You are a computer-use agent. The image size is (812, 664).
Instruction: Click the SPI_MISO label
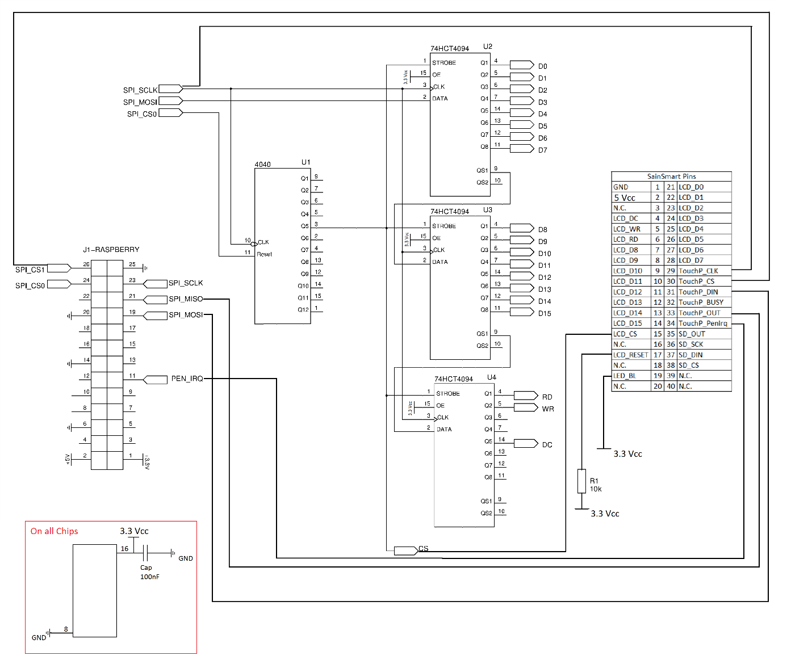pyautogui.click(x=186, y=299)
